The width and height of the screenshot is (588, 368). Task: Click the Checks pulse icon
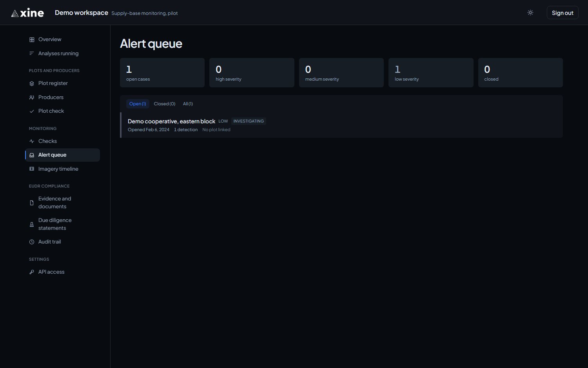click(32, 141)
